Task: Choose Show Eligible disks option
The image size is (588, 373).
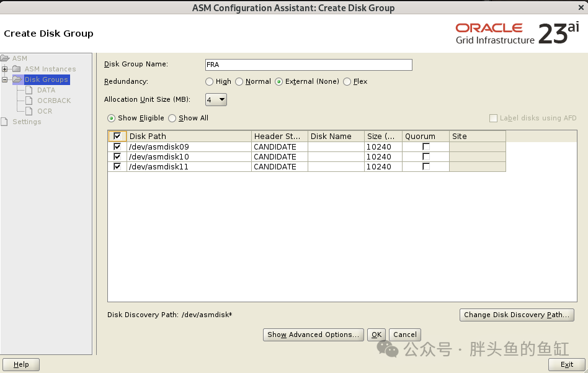Action: point(112,118)
